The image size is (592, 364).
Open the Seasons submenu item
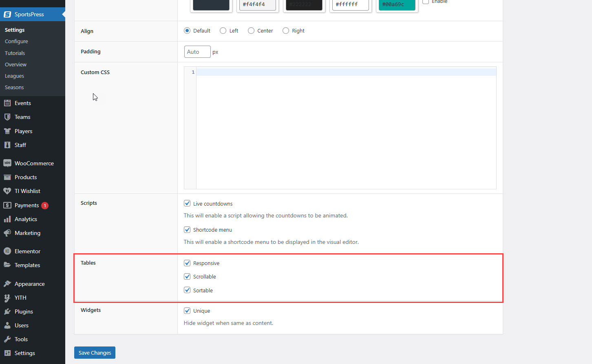14,87
